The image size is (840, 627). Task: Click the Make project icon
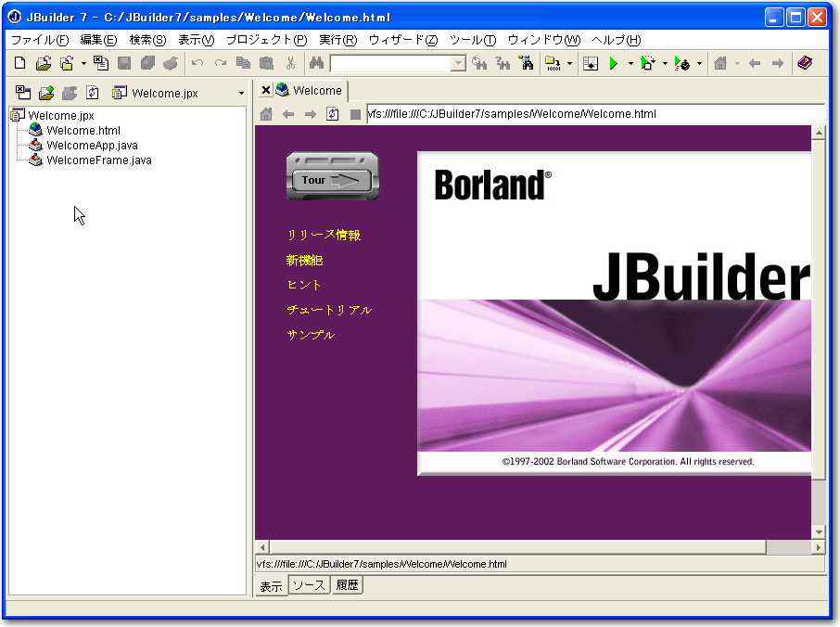tap(553, 64)
